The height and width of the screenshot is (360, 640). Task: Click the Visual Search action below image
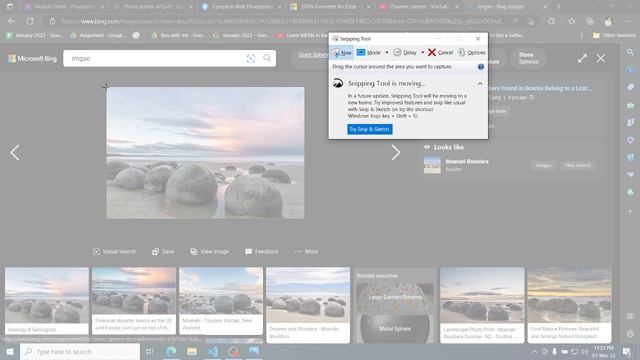tap(114, 251)
